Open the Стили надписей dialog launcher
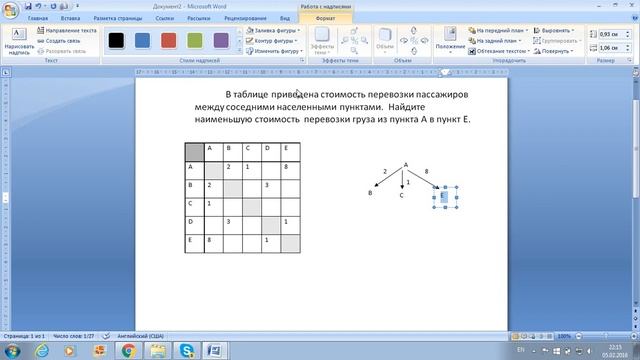Screen dimensions: 640x360 tap(302, 60)
